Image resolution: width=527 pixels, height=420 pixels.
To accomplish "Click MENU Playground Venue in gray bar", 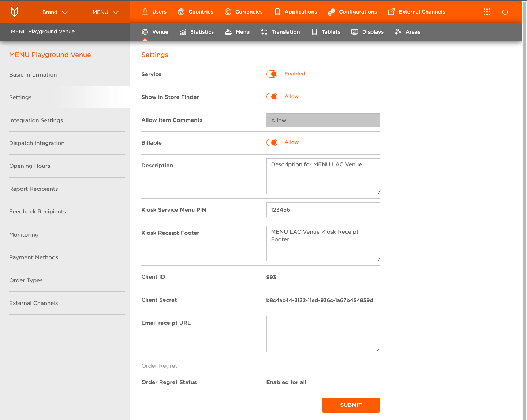I will click(43, 31).
